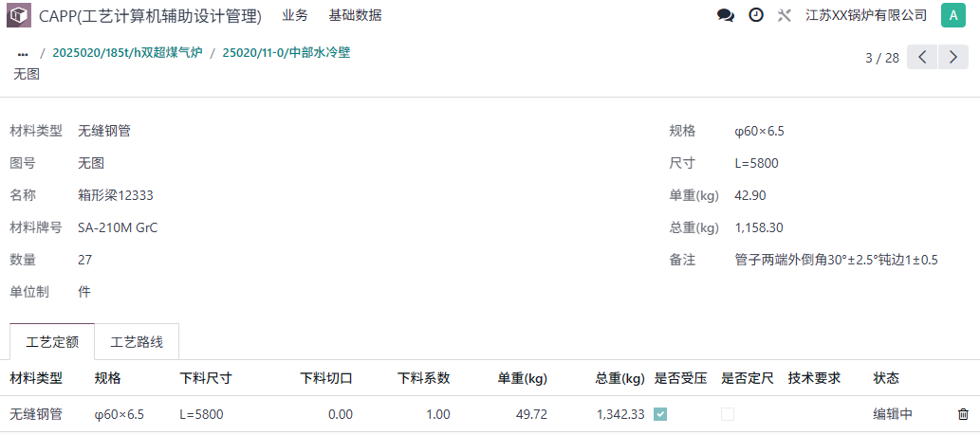Open the 基础数据 menu
The image size is (980, 435).
coord(355,15)
